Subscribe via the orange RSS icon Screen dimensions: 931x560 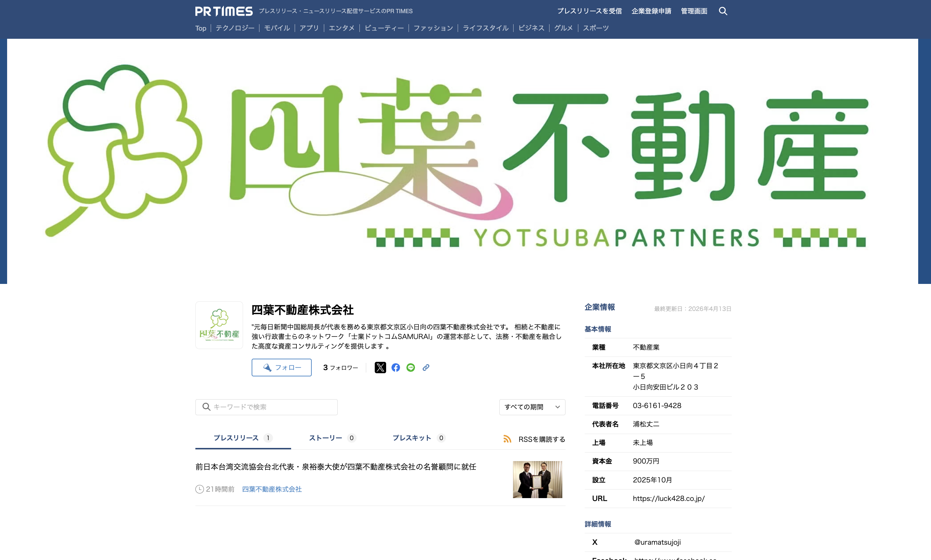[507, 439]
